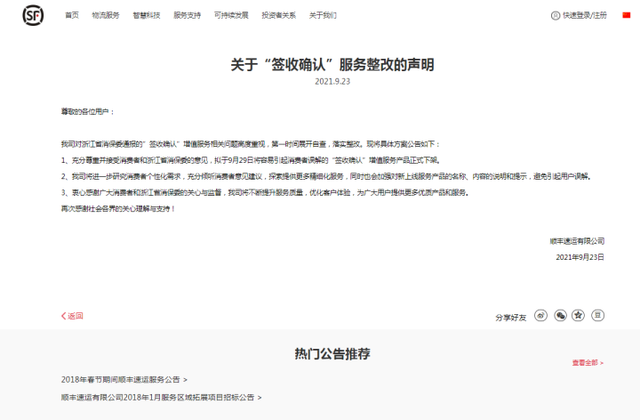Click the article title 关于"签收确认"服务整改的声明
Image resolution: width=640 pixels, height=420 pixels.
(332, 64)
